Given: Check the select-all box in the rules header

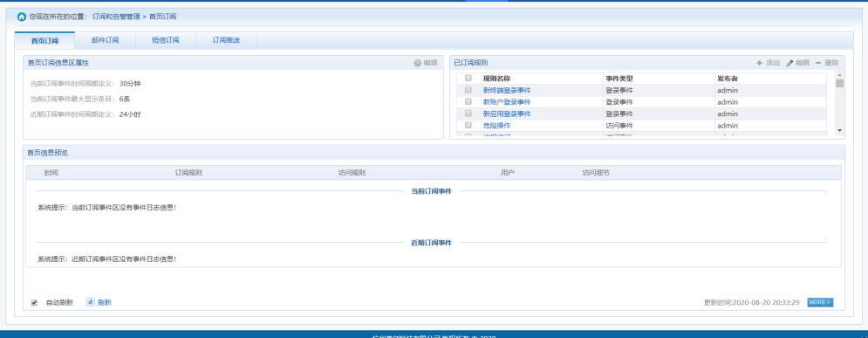Looking at the screenshot, I should coord(468,78).
